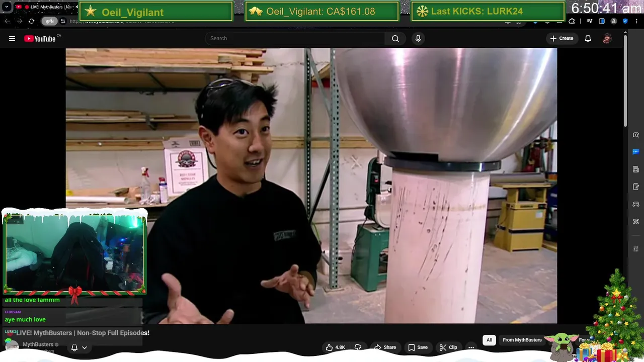644x362 pixels.
Task: Create a Clip of the video
Action: coord(448,347)
